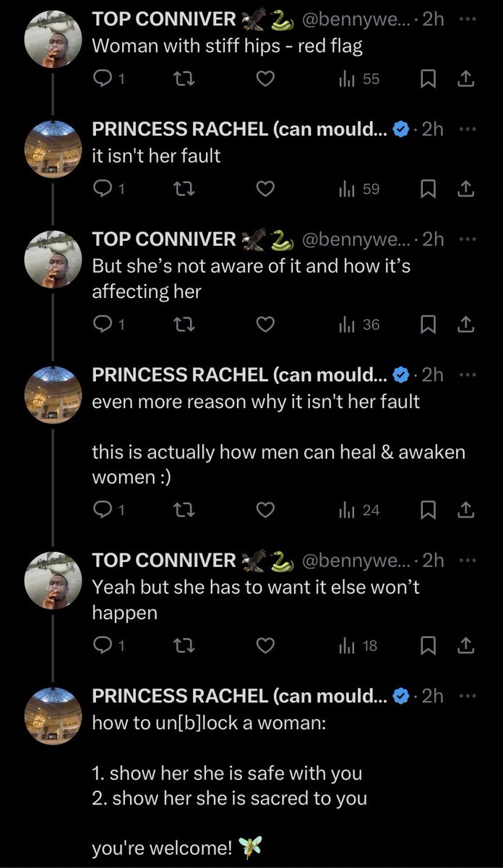The image size is (503, 868).
Task: Open TOP CONNIVER profile from first tweet
Action: tap(164, 19)
